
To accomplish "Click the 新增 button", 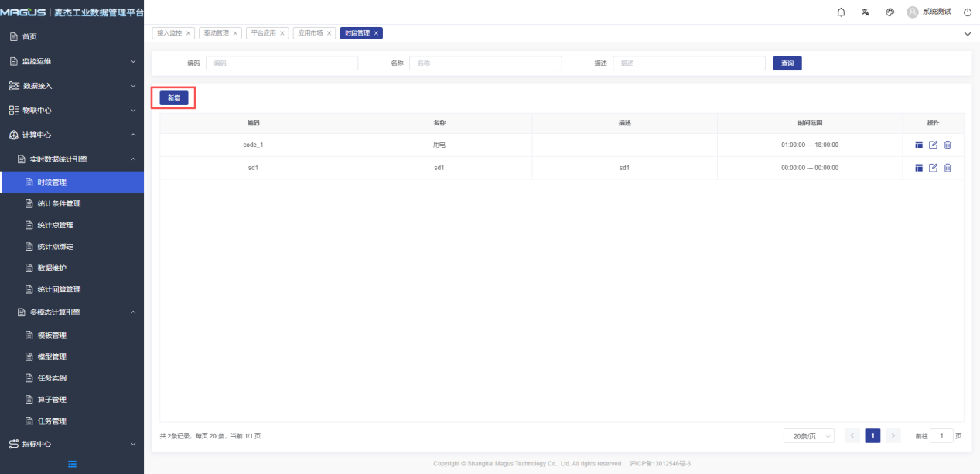I will tap(173, 97).
